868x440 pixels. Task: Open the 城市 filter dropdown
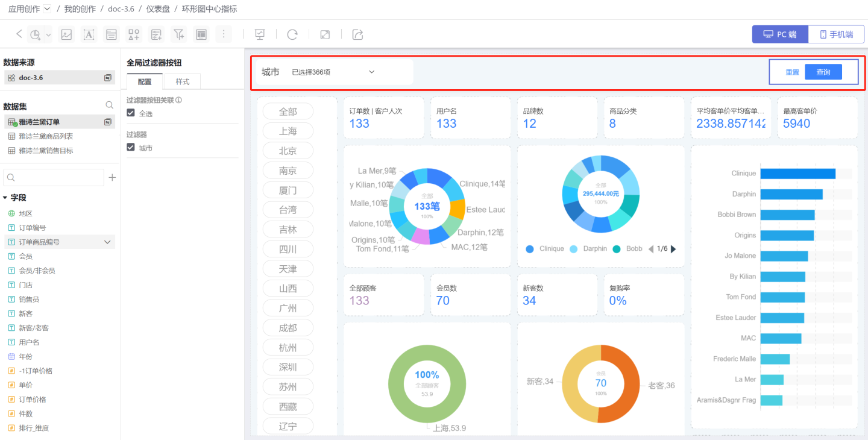pos(371,72)
